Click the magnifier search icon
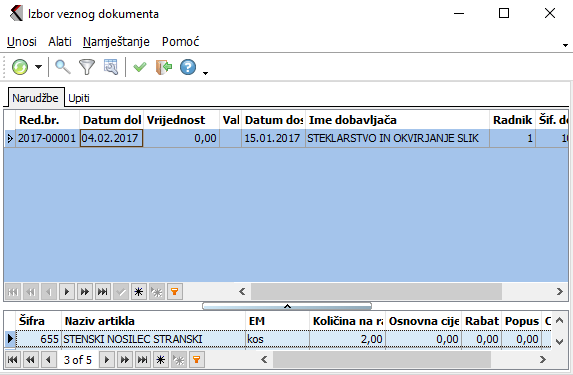The height and width of the screenshot is (375, 573). [x=63, y=67]
